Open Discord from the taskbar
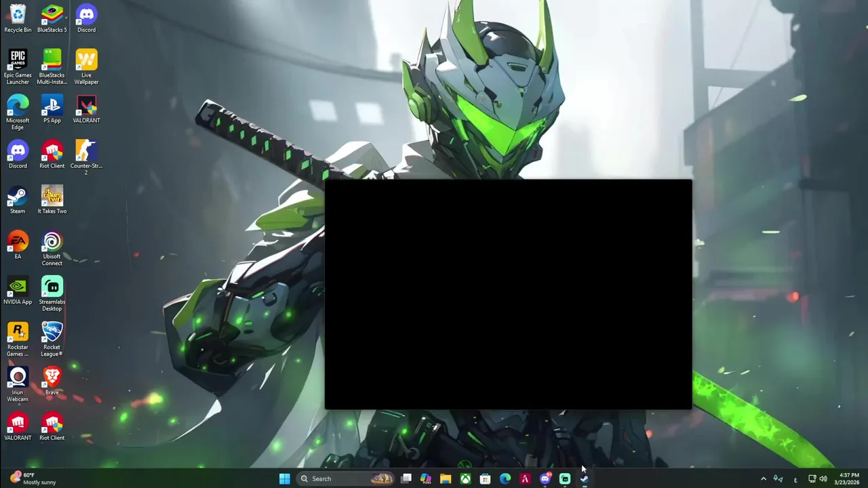The height and width of the screenshot is (488, 868). tap(545, 479)
